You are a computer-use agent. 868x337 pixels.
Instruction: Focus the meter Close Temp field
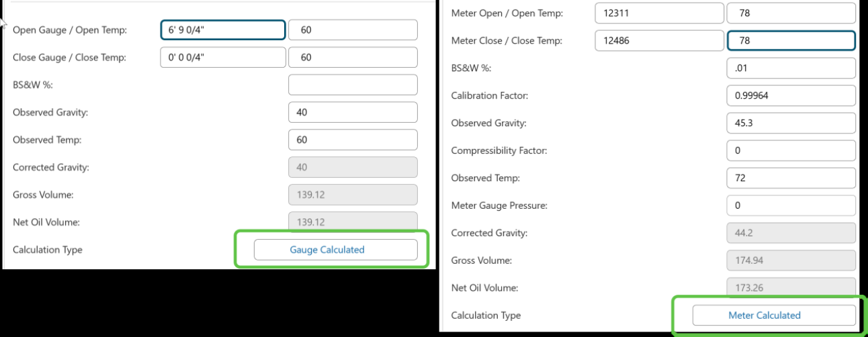[x=791, y=41]
